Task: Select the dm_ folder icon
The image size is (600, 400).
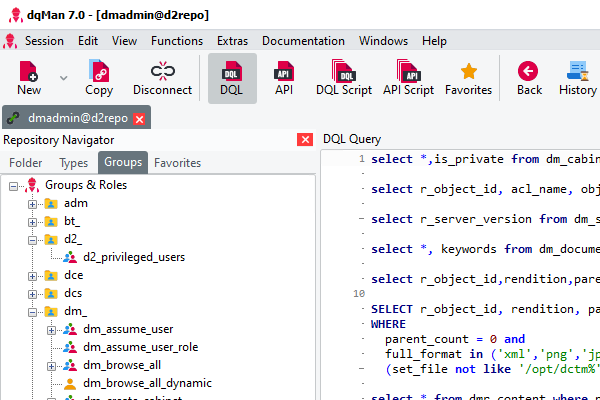Action: pos(51,312)
